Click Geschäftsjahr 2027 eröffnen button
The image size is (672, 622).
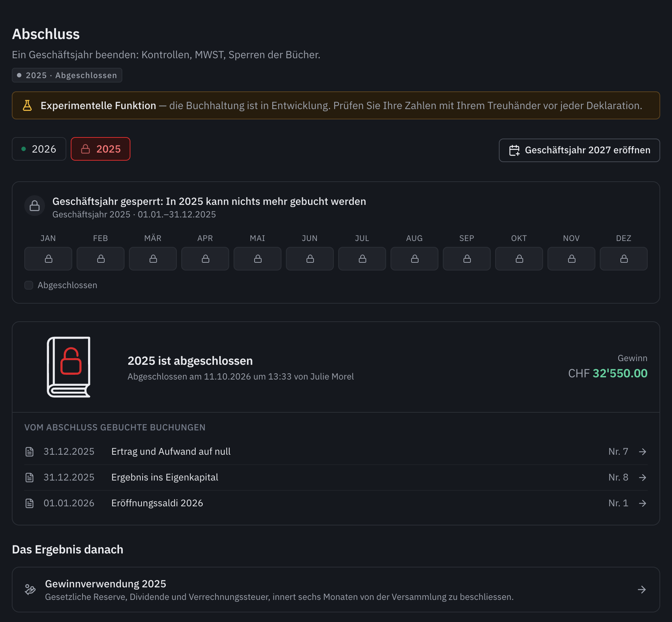point(580,150)
